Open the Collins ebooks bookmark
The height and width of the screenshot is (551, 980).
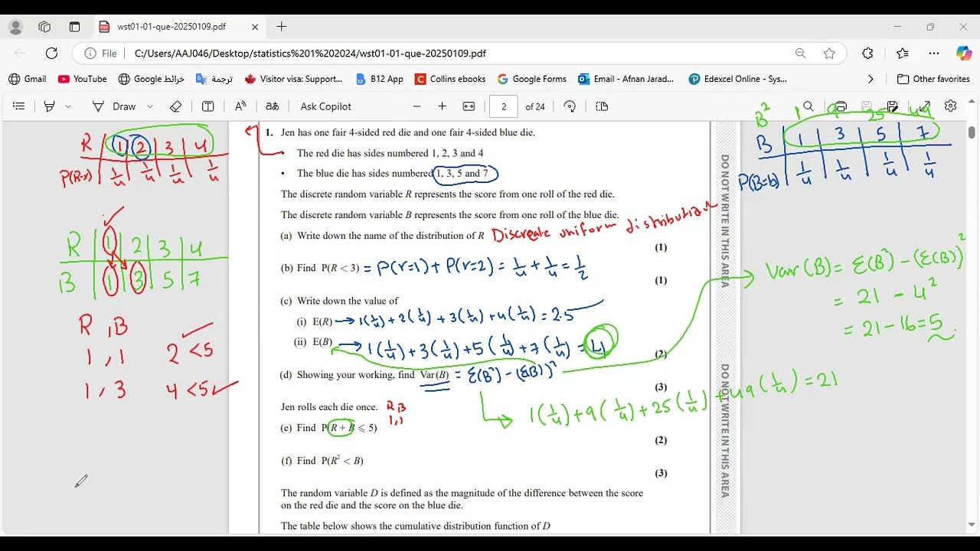tap(450, 79)
